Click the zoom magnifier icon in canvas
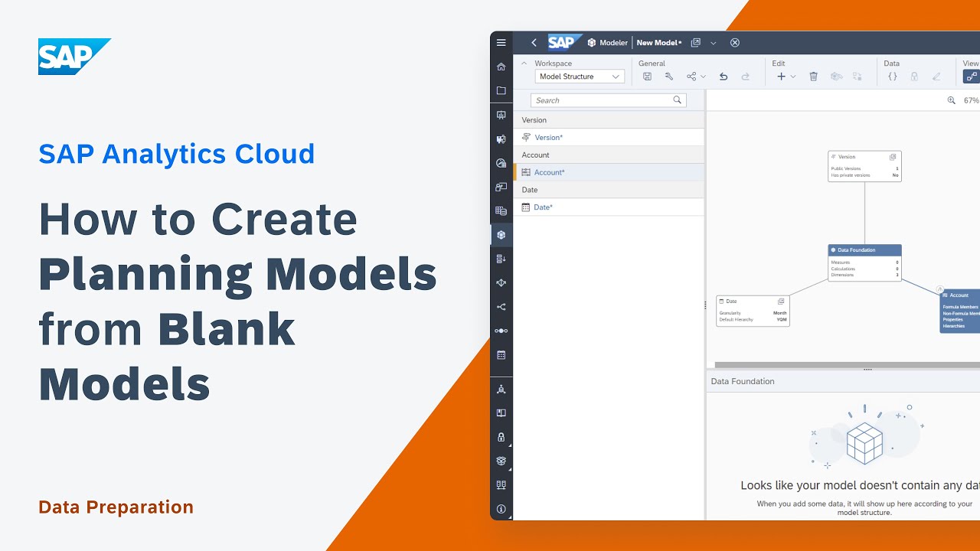 [952, 100]
